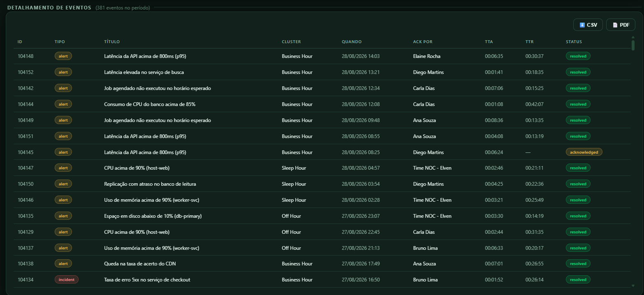Export events with the CSV button
Viewport: 644px width, 295px height.
click(588, 25)
